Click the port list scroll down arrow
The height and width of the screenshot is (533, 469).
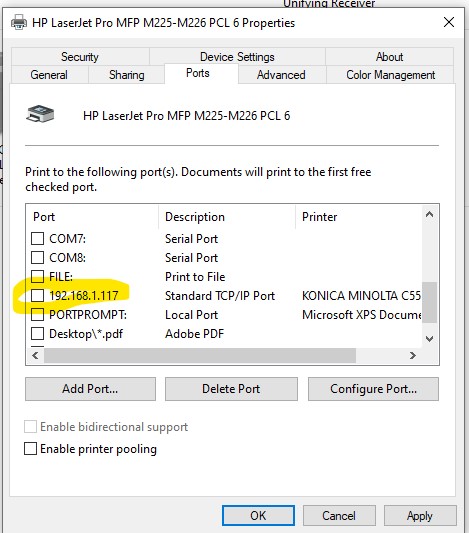429,339
